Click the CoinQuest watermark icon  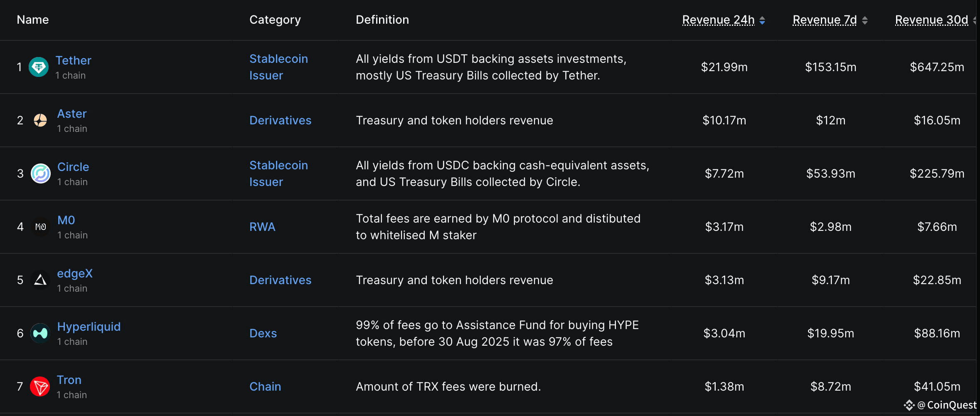pyautogui.click(x=909, y=405)
